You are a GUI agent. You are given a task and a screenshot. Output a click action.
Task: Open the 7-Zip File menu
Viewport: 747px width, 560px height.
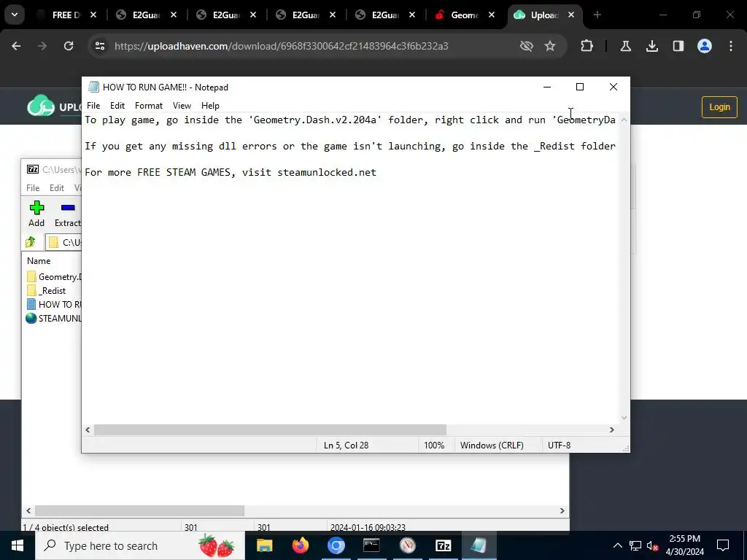point(33,188)
